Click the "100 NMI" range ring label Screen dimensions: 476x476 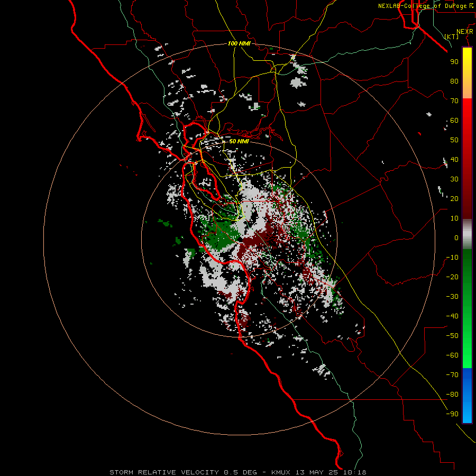pos(239,43)
